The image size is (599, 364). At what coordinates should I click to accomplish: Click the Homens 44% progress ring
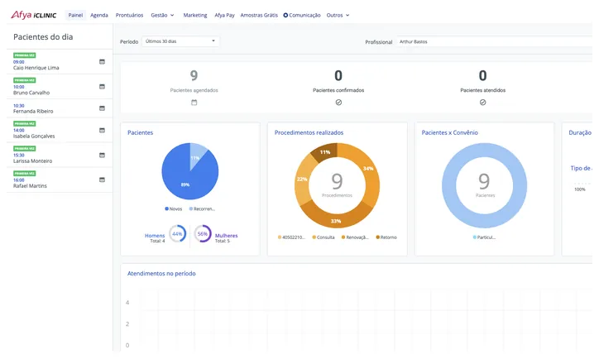point(177,234)
